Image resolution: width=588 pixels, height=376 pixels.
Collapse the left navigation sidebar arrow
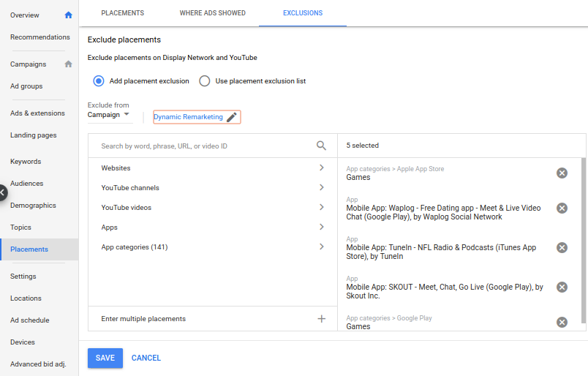pos(3,193)
